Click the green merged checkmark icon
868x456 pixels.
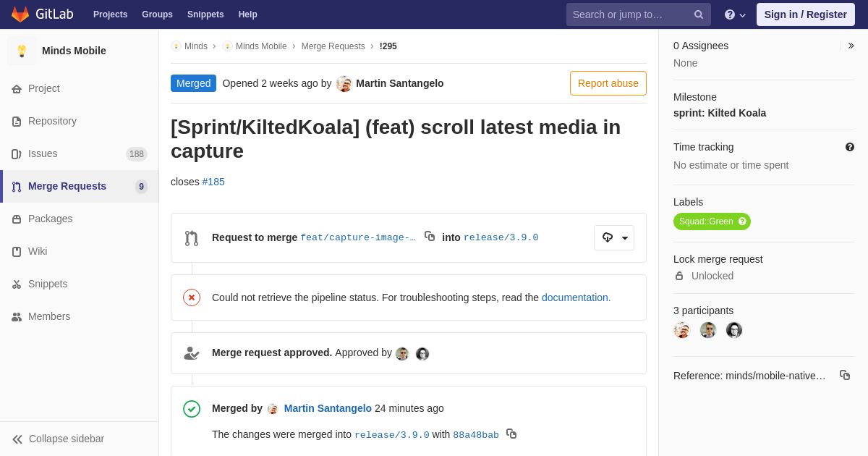click(x=192, y=409)
